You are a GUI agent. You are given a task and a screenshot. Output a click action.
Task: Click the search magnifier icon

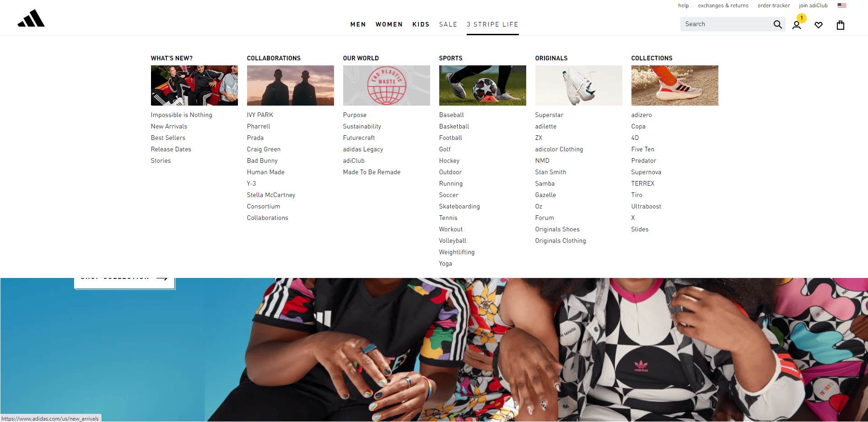777,24
